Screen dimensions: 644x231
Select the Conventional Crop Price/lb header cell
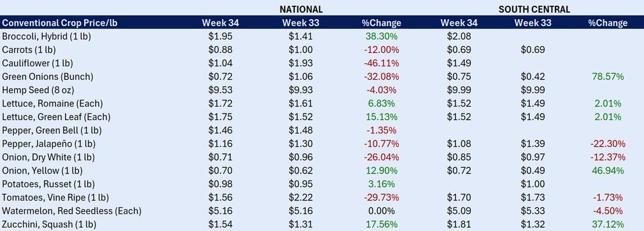click(59, 23)
